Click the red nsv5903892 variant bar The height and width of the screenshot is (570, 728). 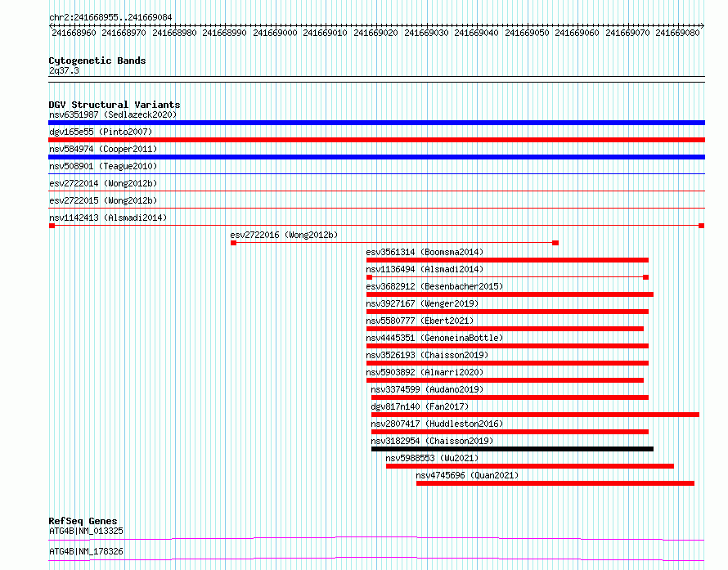pos(506,380)
